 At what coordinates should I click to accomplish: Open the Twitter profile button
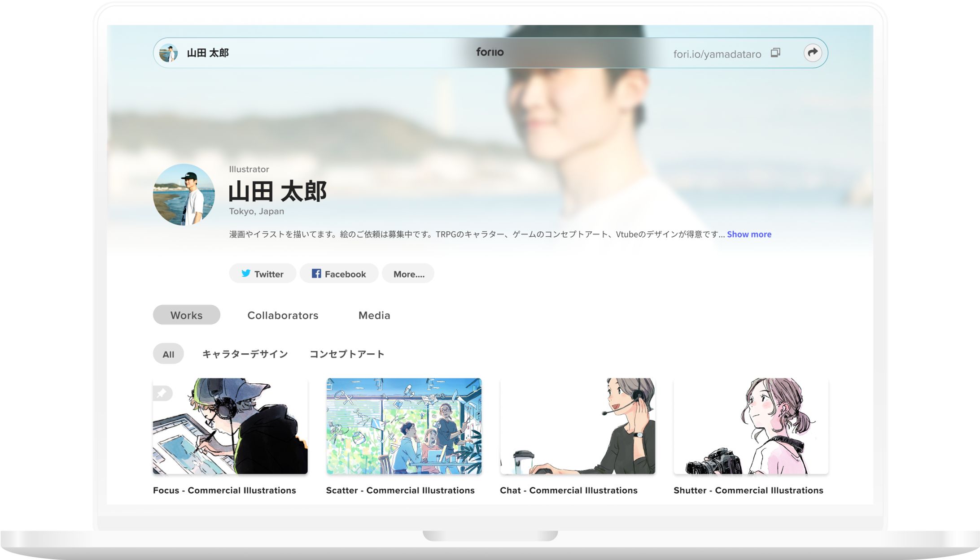262,273
